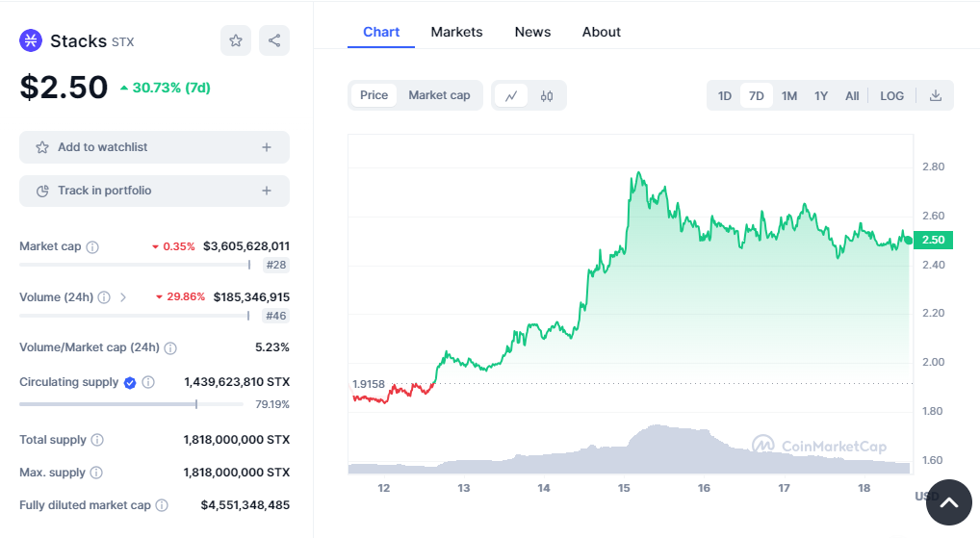Open the Volume (24h) info icon
The image size is (980, 538).
pos(104,297)
